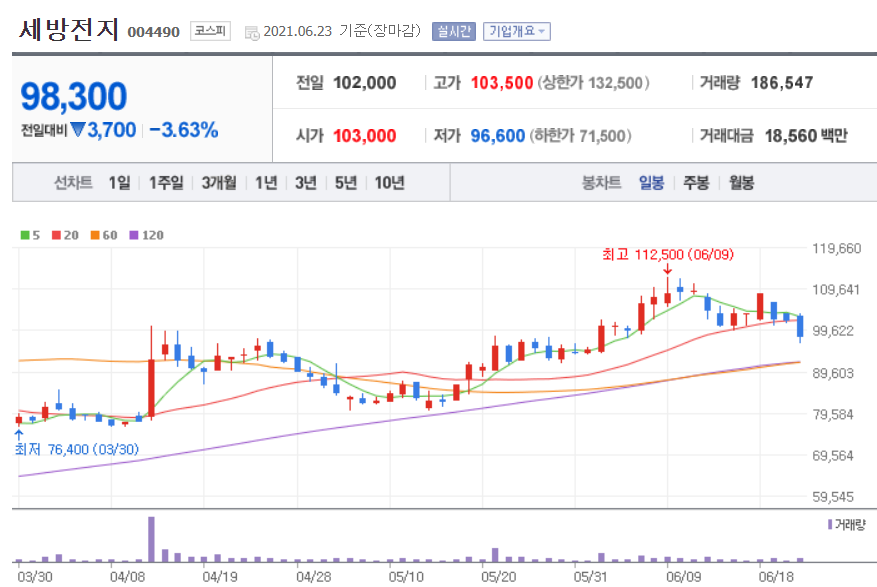
Task: Select the 10년 line chart tab
Action: (389, 183)
